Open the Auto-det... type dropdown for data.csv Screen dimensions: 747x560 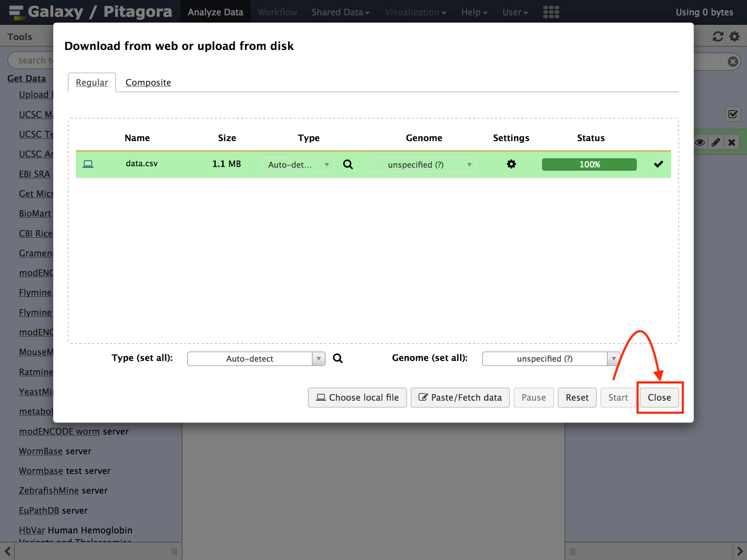pos(298,165)
